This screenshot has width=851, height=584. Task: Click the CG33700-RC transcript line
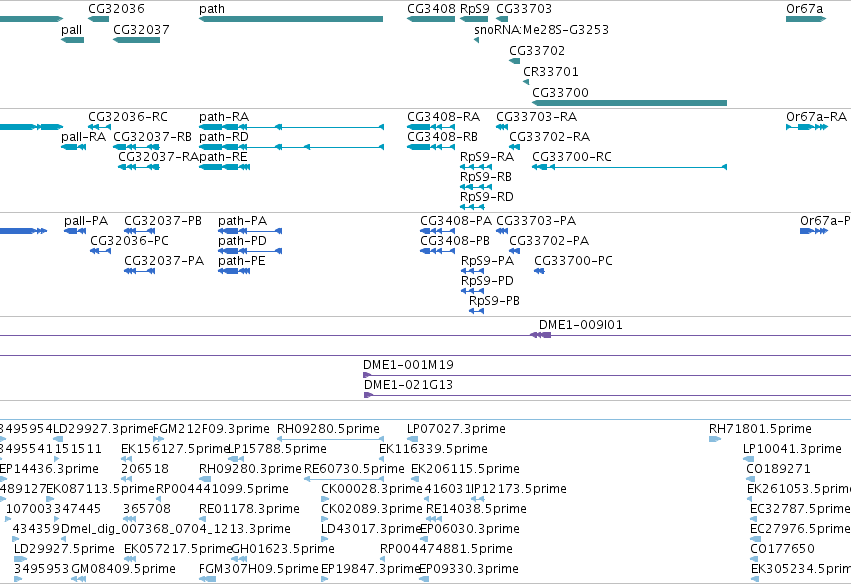(x=629, y=167)
